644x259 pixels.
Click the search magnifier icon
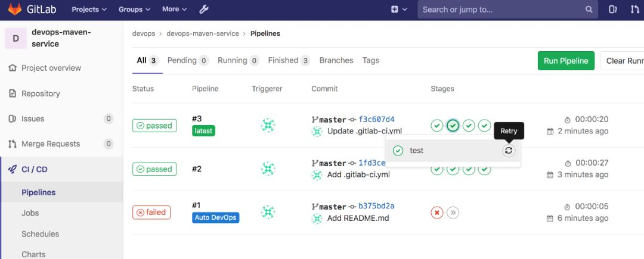point(589,10)
